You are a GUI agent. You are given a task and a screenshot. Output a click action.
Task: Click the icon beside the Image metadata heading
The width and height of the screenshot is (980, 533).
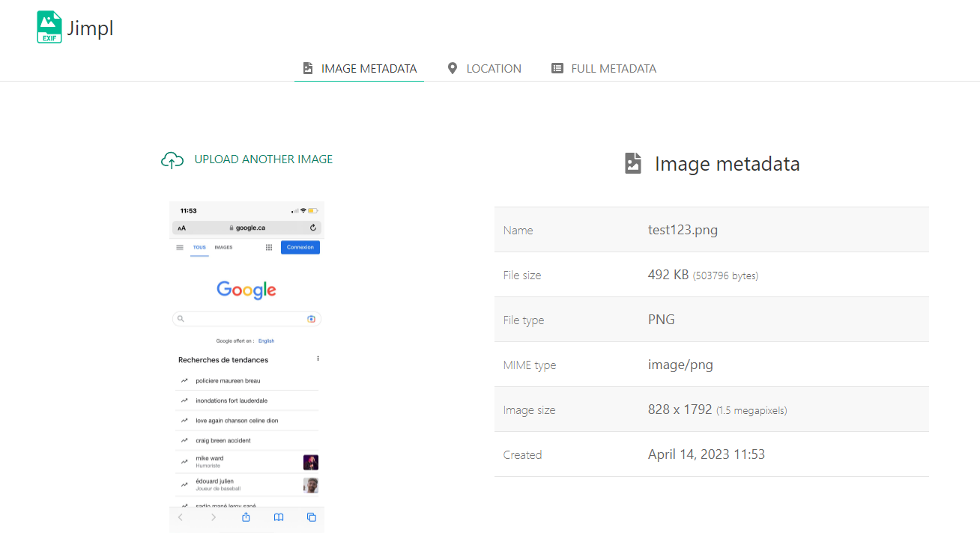click(x=633, y=163)
